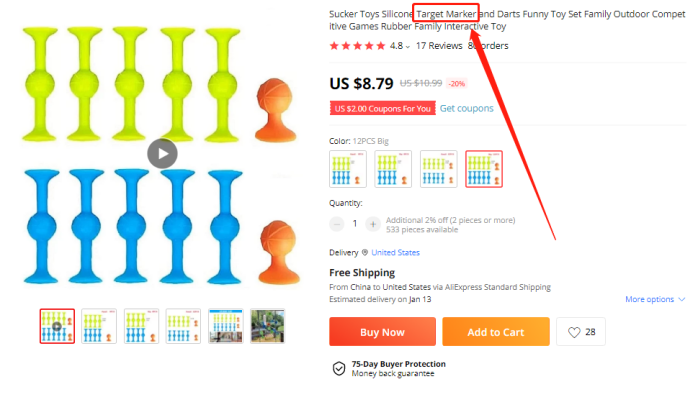Click the delivery location pin icon
Image resolution: width=698 pixels, height=398 pixels.
tap(365, 252)
